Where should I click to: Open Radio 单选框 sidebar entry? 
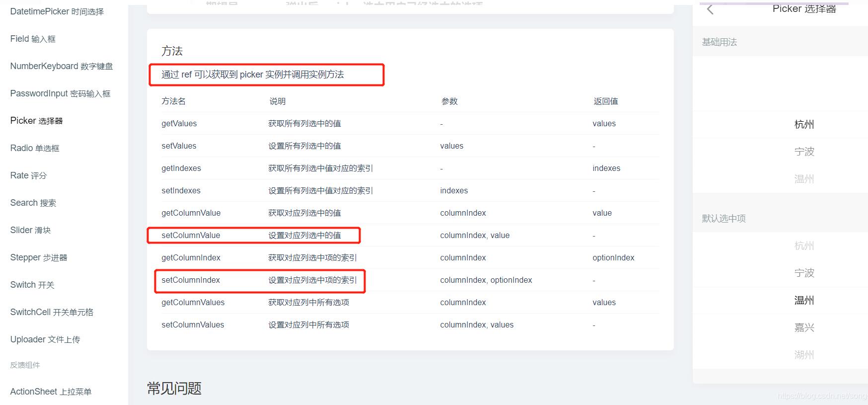pos(35,148)
